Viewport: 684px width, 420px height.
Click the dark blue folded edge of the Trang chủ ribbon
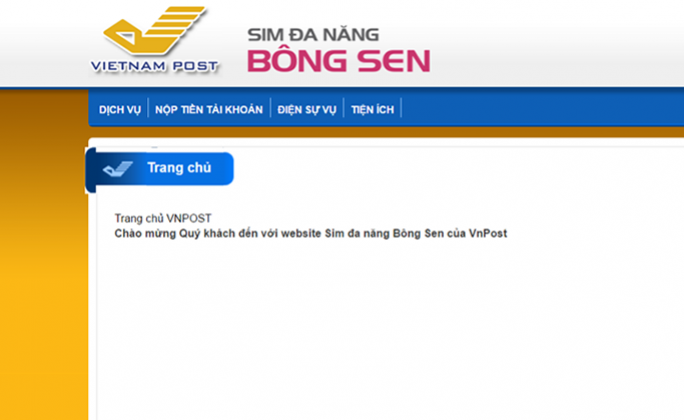90,170
